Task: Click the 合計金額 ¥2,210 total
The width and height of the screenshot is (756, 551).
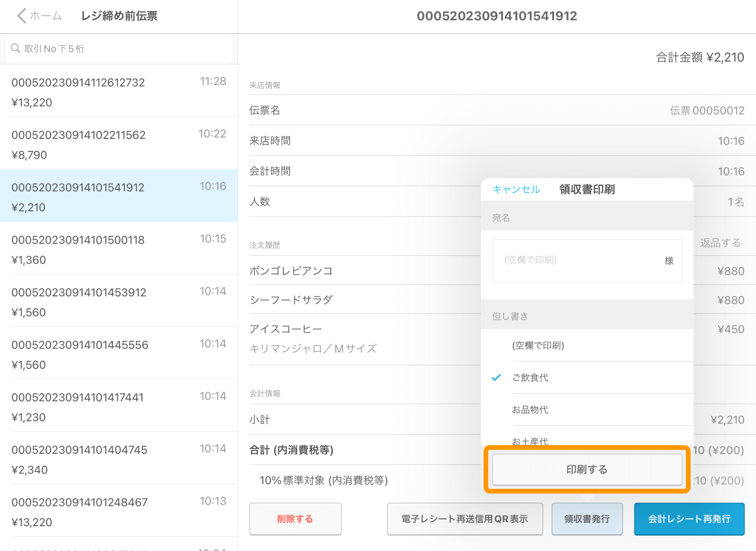Action: click(x=700, y=57)
